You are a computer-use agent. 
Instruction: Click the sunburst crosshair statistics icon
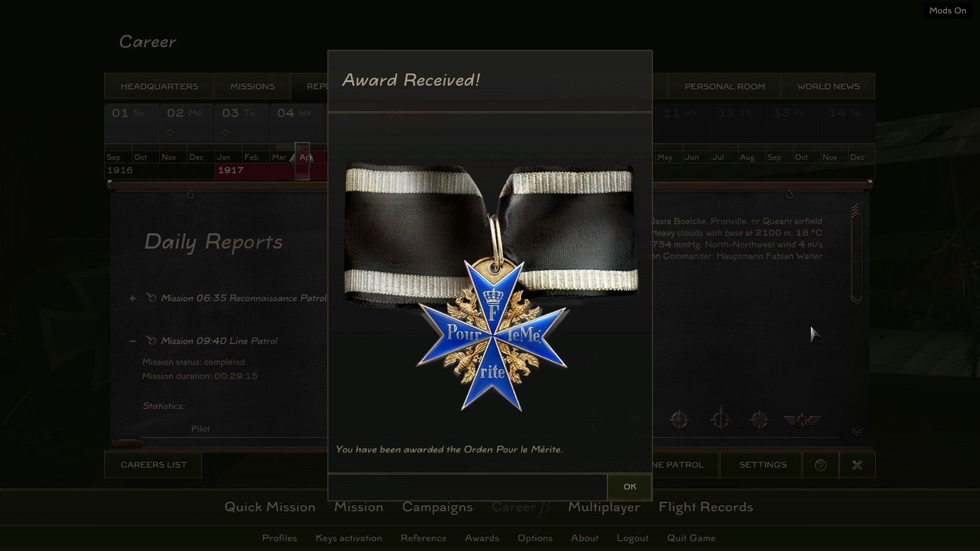[679, 419]
